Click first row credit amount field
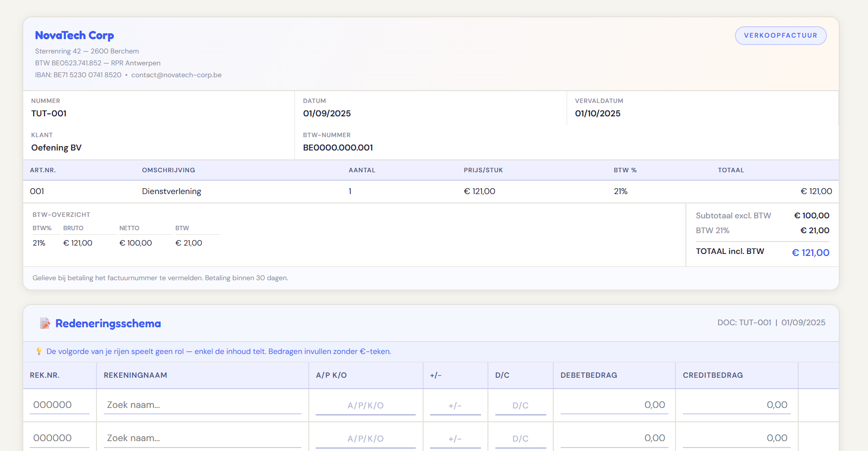The width and height of the screenshot is (868, 451). click(736, 405)
